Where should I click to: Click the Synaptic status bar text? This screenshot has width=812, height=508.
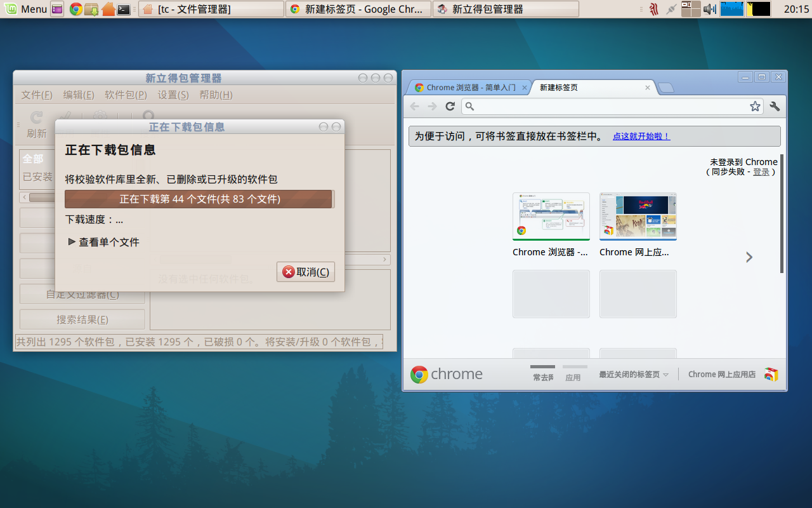(199, 342)
